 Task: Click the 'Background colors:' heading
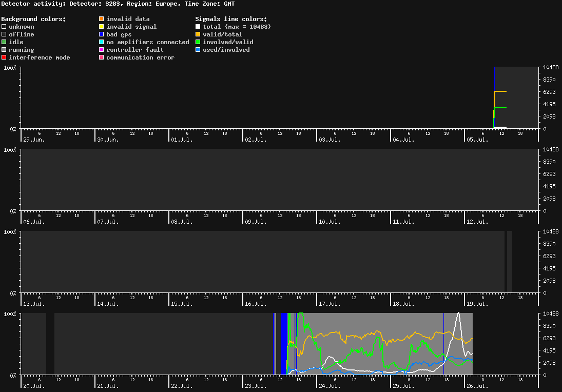pyautogui.click(x=34, y=19)
